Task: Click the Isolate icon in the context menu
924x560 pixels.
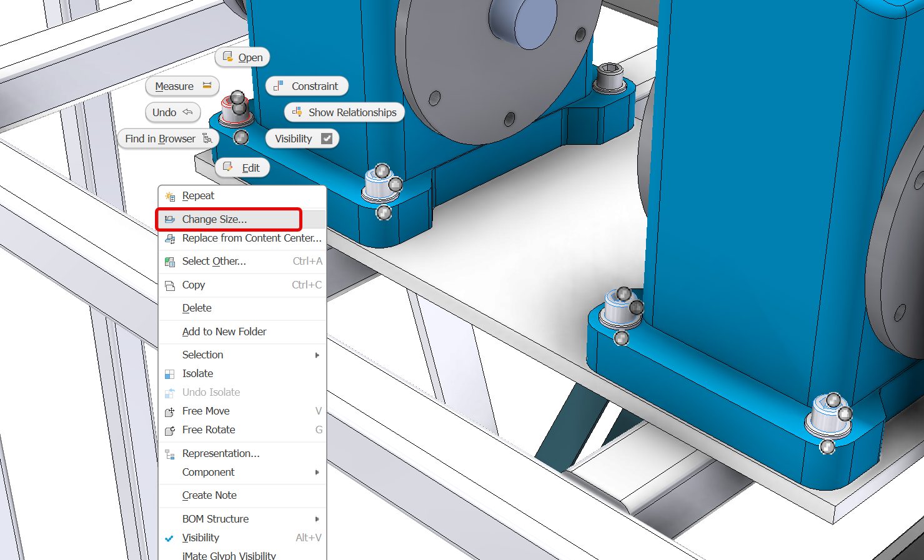Action: pos(169,373)
